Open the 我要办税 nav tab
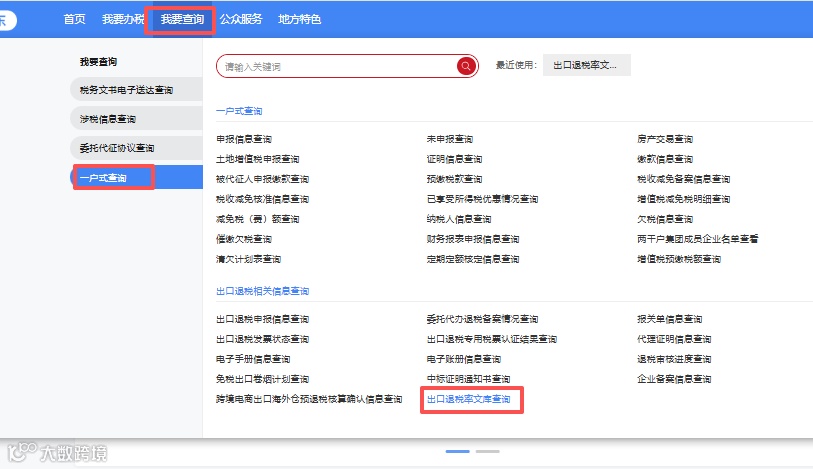 tap(122, 19)
